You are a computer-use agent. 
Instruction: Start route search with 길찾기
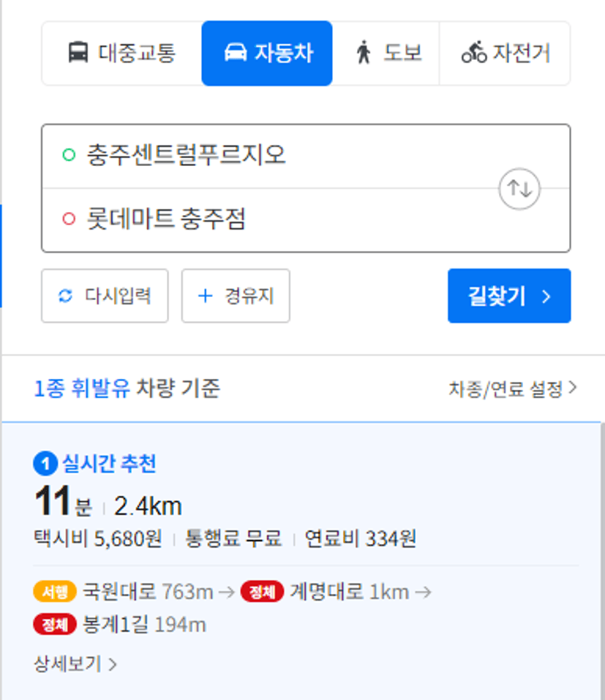click(x=509, y=296)
